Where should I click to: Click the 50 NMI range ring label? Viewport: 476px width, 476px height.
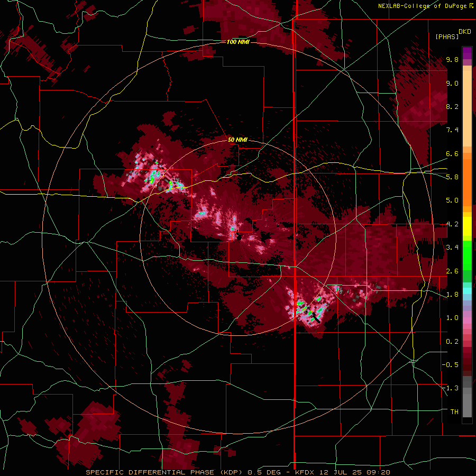point(237,140)
